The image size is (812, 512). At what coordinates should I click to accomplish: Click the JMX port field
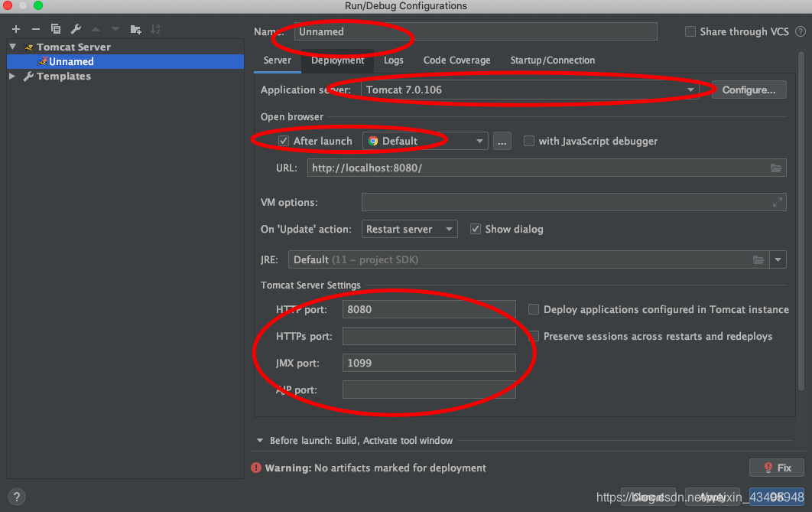coord(429,364)
